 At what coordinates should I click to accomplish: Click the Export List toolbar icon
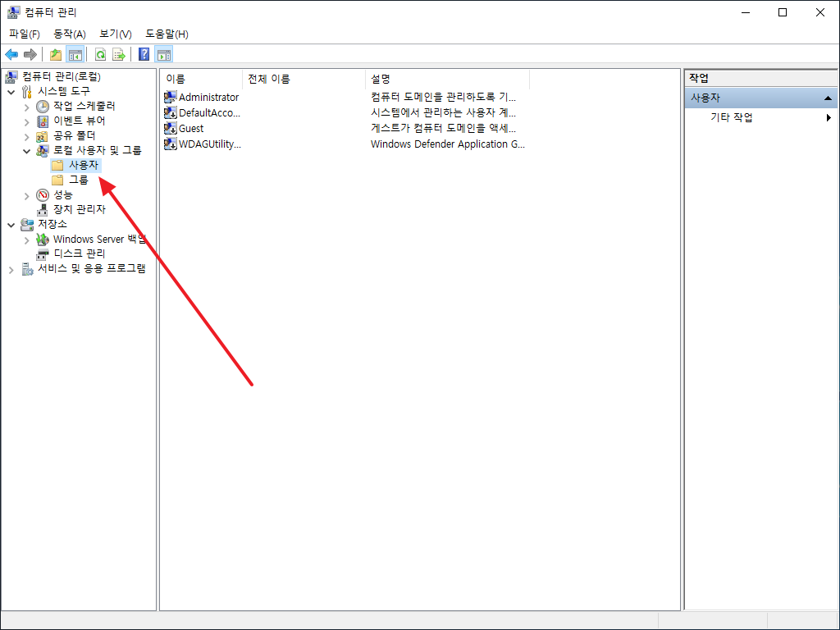click(x=119, y=55)
